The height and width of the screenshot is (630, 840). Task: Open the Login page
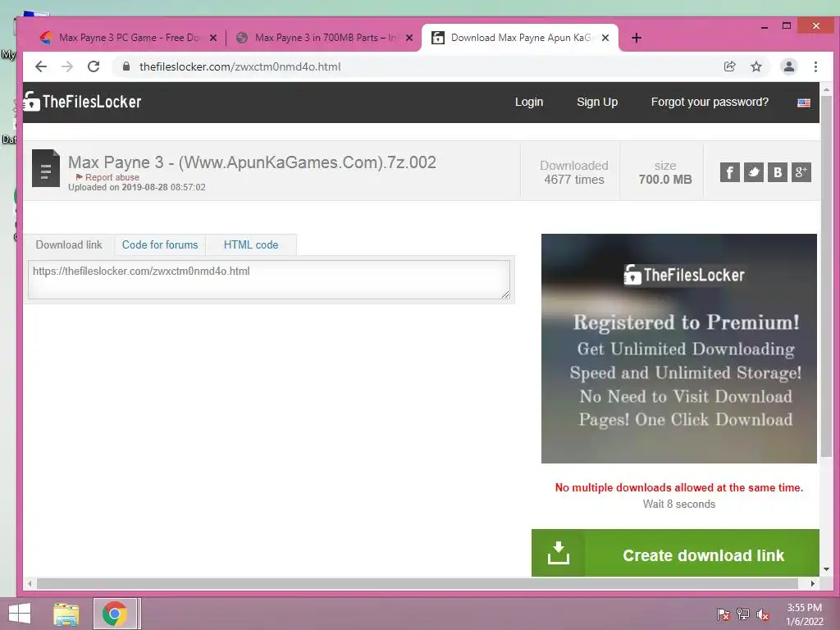[529, 102]
